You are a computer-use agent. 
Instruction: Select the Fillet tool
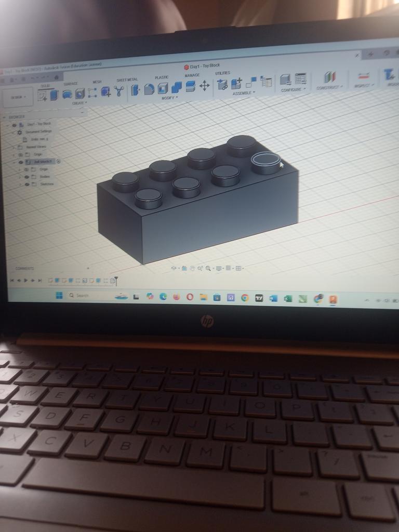coord(149,89)
